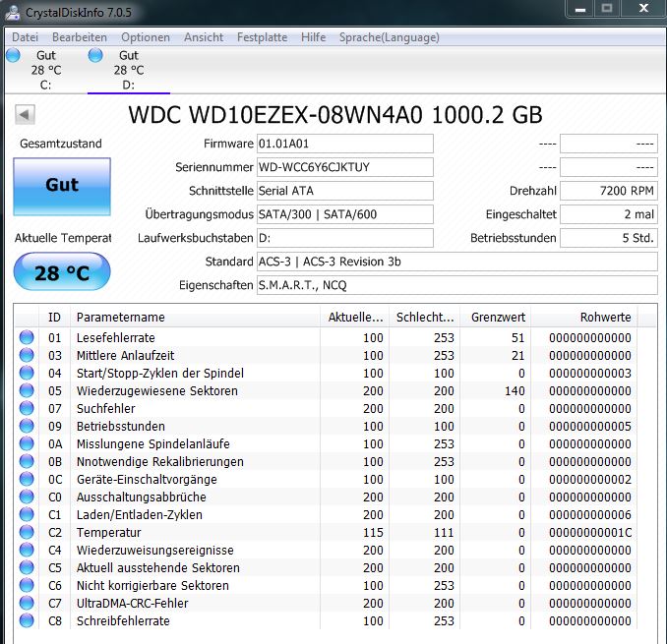Select the Temperatur raw value 00000000001C
The width and height of the screenshot is (667, 644).
(x=590, y=533)
